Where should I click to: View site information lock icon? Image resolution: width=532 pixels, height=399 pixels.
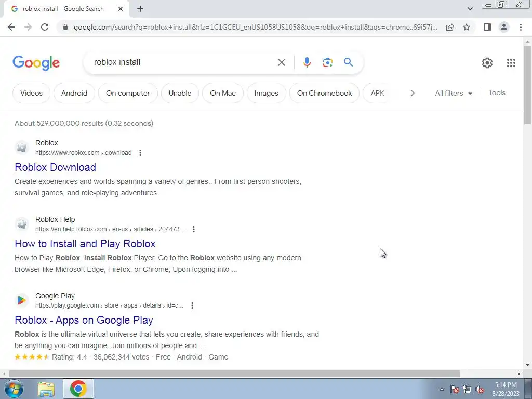coord(66,27)
